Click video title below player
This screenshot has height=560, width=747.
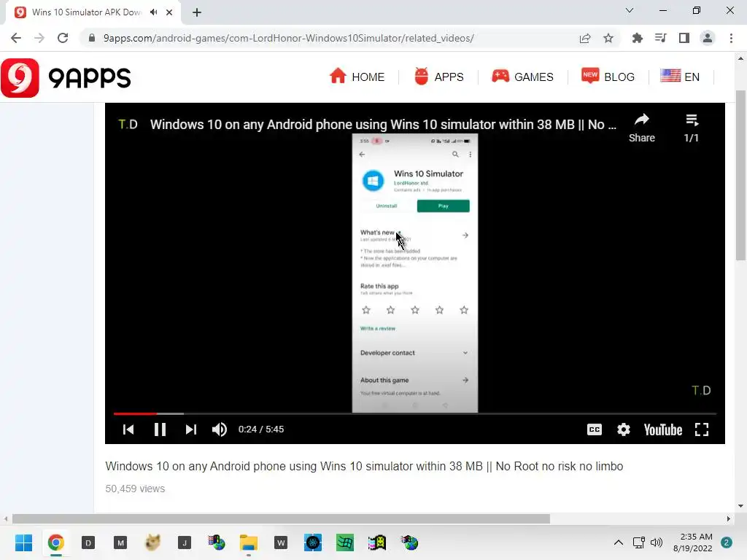(x=365, y=466)
